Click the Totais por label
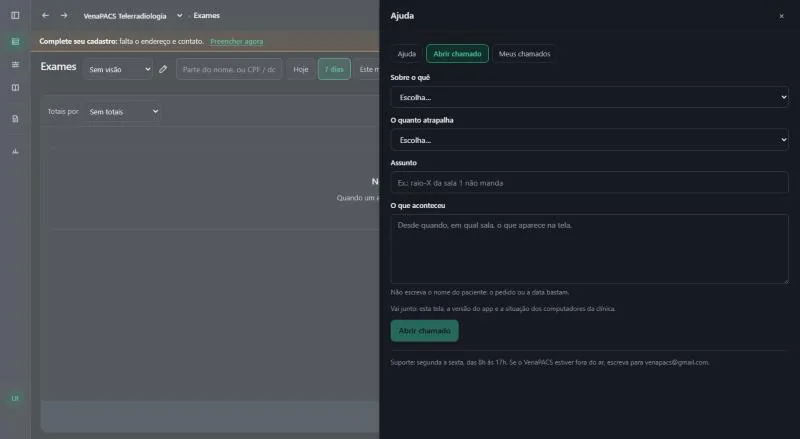The height and width of the screenshot is (439, 800). [x=63, y=111]
